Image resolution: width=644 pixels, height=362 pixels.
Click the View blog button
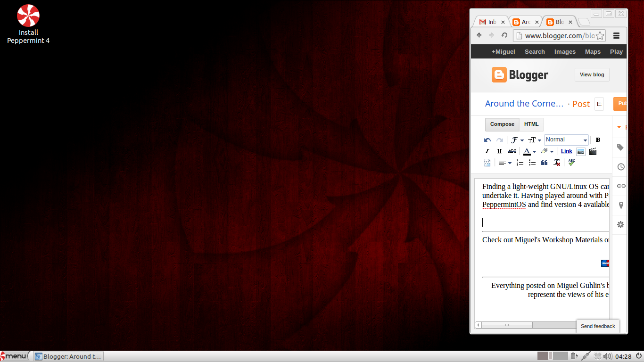pyautogui.click(x=592, y=74)
